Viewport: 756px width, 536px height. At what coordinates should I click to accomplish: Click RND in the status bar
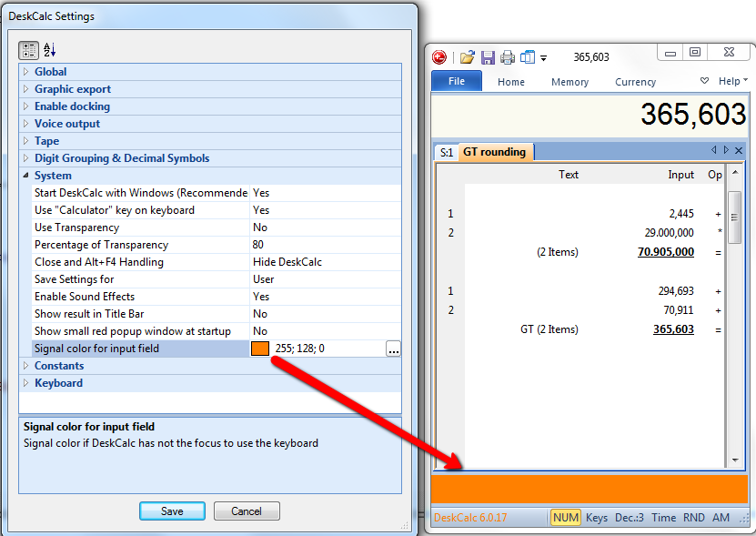click(694, 518)
